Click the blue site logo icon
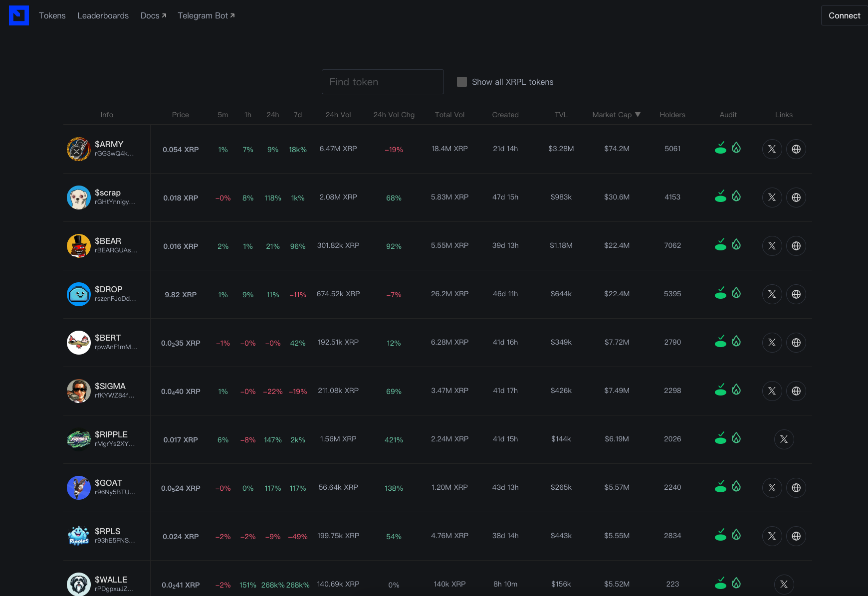Viewport: 868px width, 596px height. [19, 15]
